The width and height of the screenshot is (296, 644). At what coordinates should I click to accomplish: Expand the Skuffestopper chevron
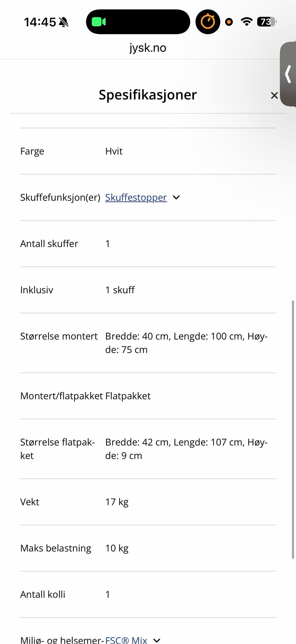click(x=176, y=198)
